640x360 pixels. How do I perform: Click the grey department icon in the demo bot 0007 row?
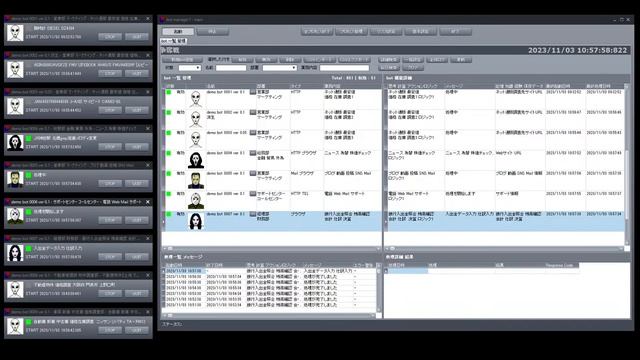253,214
